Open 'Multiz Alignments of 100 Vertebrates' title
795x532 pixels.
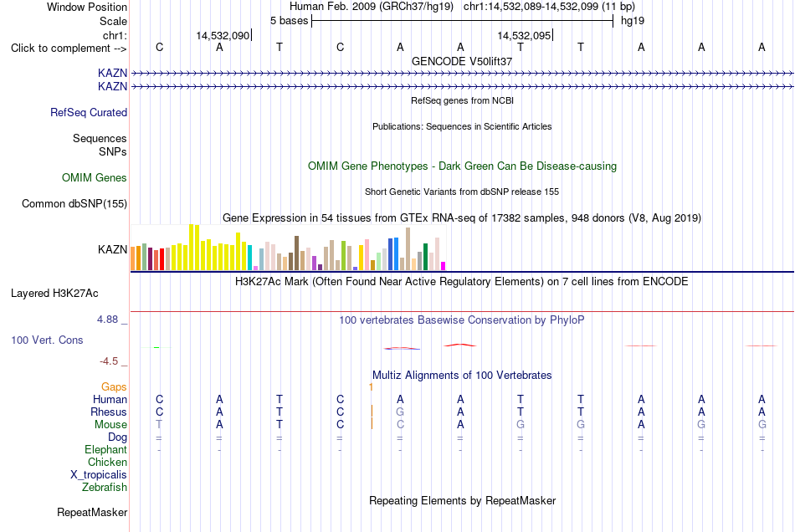[x=462, y=376]
